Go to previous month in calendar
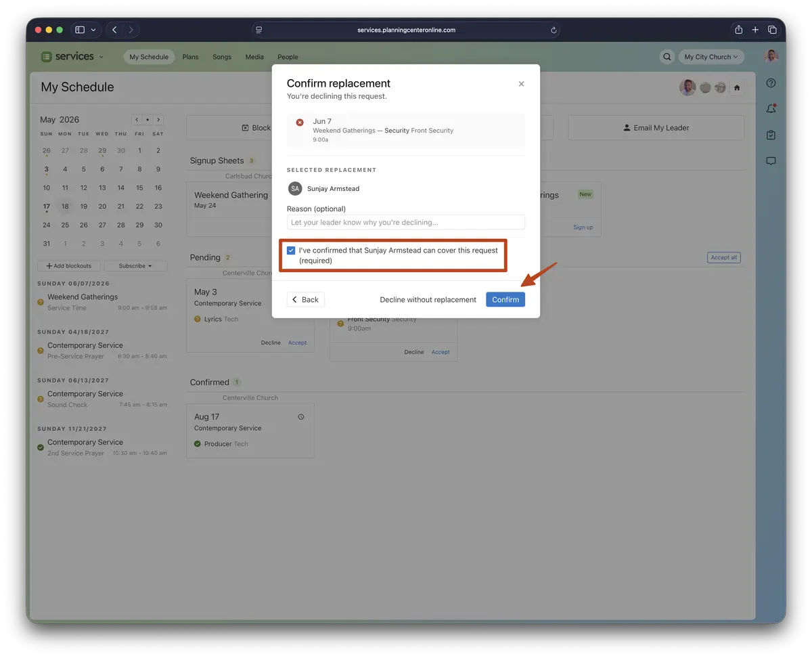 pyautogui.click(x=137, y=120)
